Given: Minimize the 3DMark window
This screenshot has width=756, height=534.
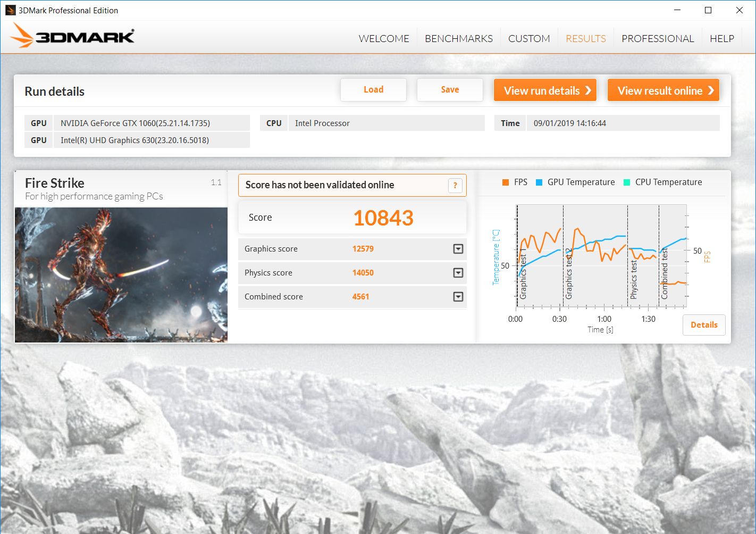Looking at the screenshot, I should (x=677, y=10).
